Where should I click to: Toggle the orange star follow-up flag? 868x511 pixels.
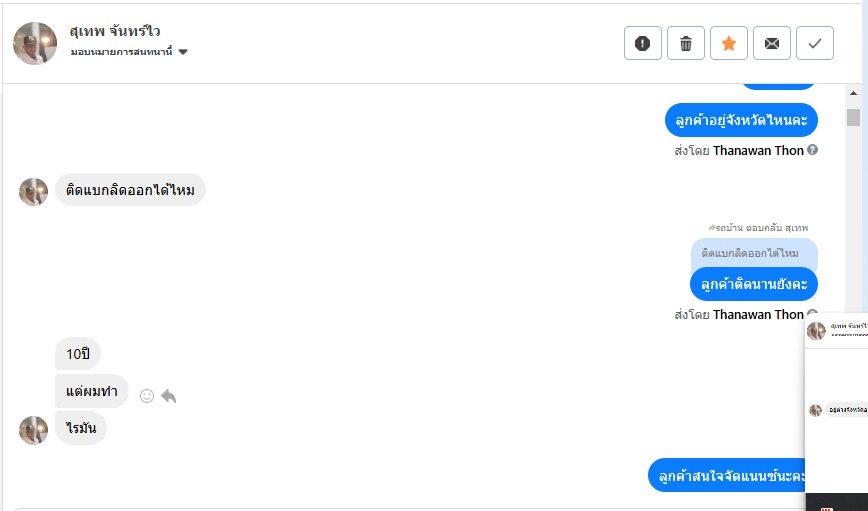tap(729, 43)
